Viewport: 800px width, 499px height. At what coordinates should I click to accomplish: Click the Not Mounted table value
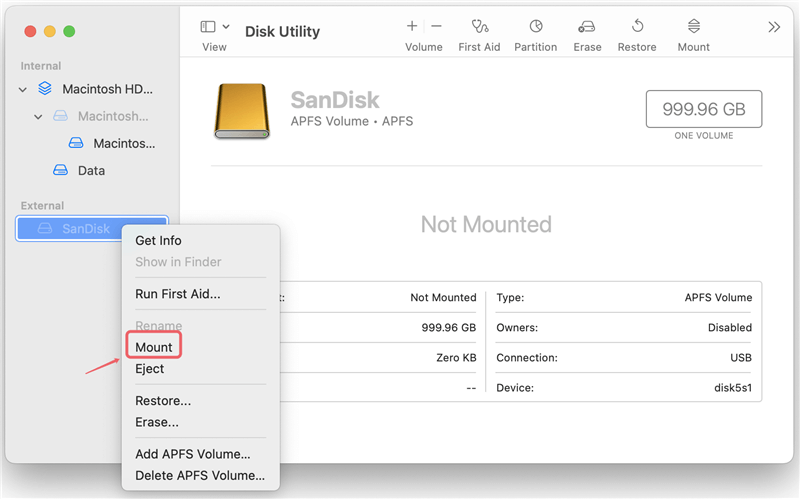click(443, 297)
